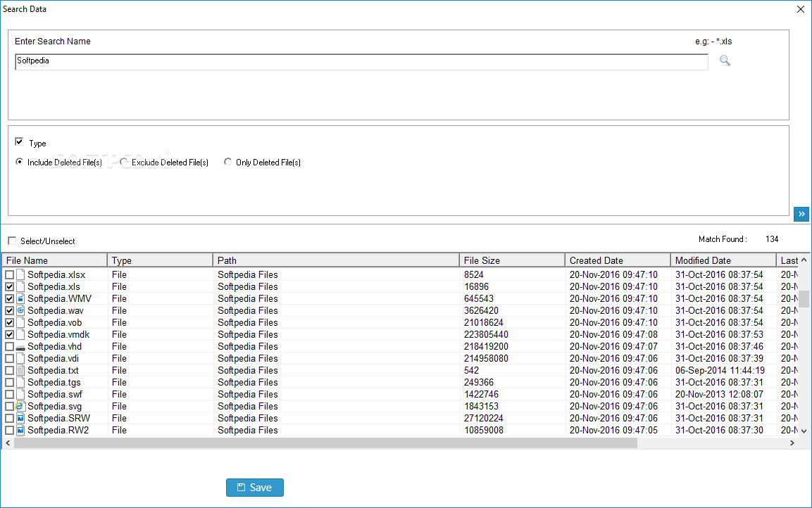Collapse the filter panel with double-arrow button
This screenshot has width=812, height=508.
point(801,214)
